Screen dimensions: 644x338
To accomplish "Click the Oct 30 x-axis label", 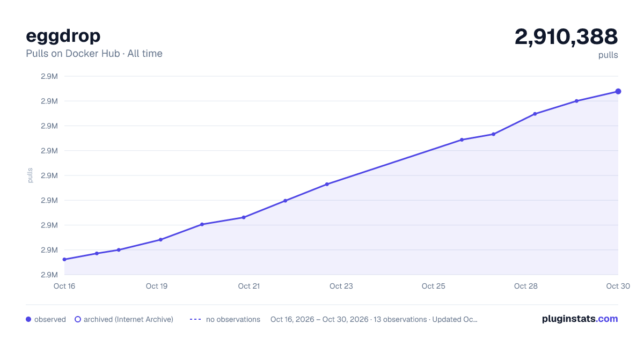I will point(618,286).
